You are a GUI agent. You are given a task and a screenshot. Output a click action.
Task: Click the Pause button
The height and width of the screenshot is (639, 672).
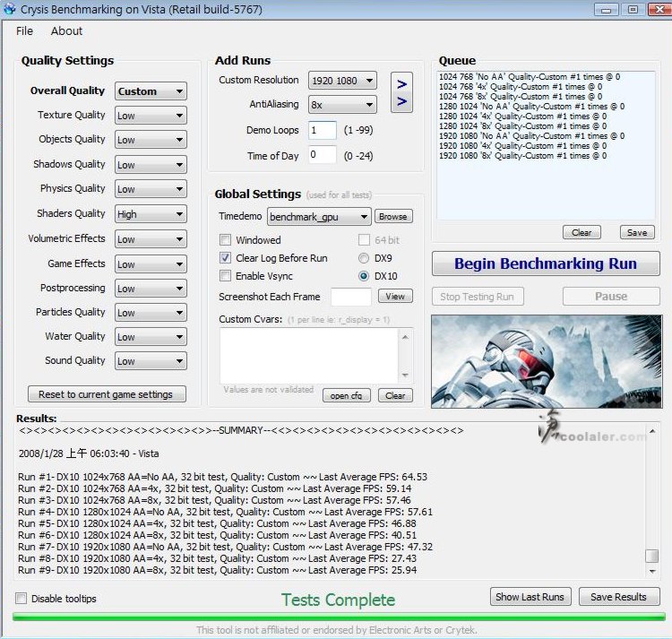[x=611, y=296]
